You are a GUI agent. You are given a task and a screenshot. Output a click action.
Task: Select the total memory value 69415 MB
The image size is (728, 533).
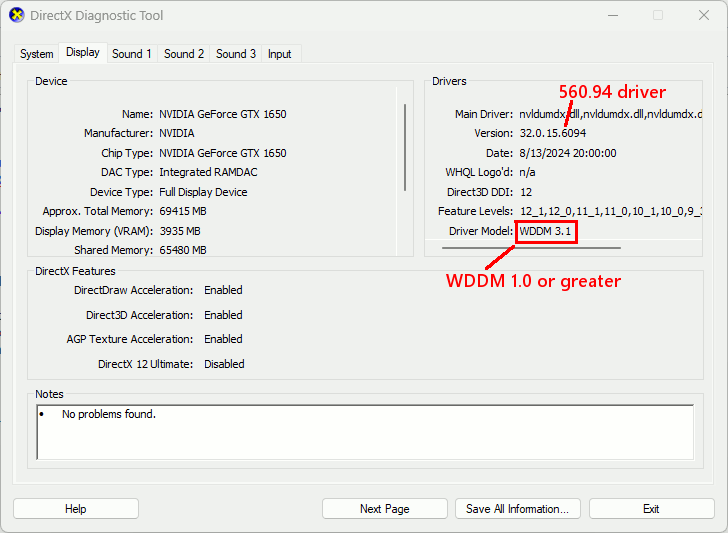pyautogui.click(x=183, y=211)
